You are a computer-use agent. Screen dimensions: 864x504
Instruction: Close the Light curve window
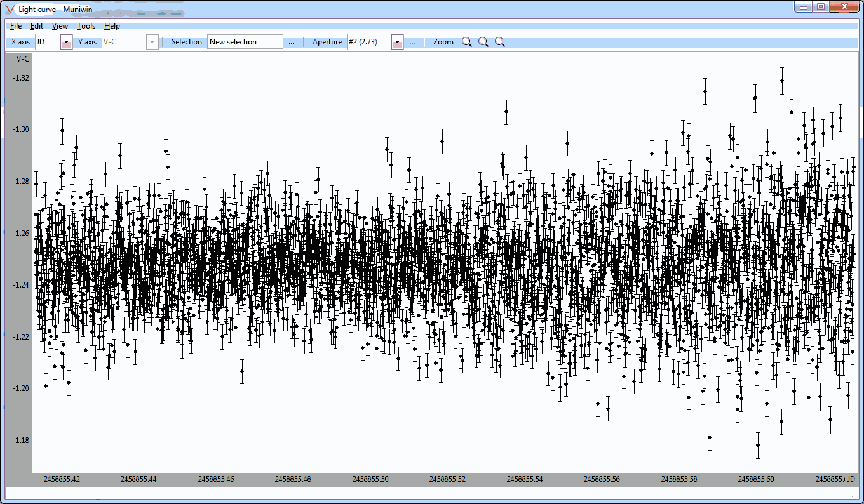tap(844, 6)
